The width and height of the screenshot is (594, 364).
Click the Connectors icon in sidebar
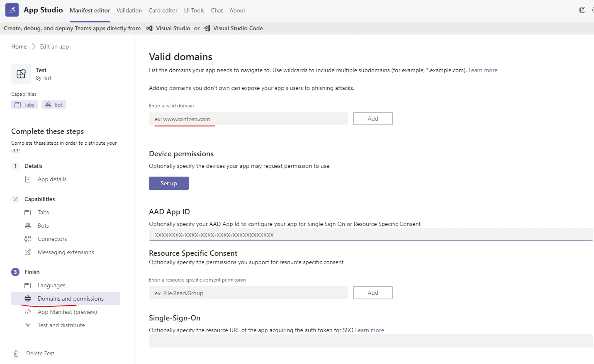[x=28, y=239]
